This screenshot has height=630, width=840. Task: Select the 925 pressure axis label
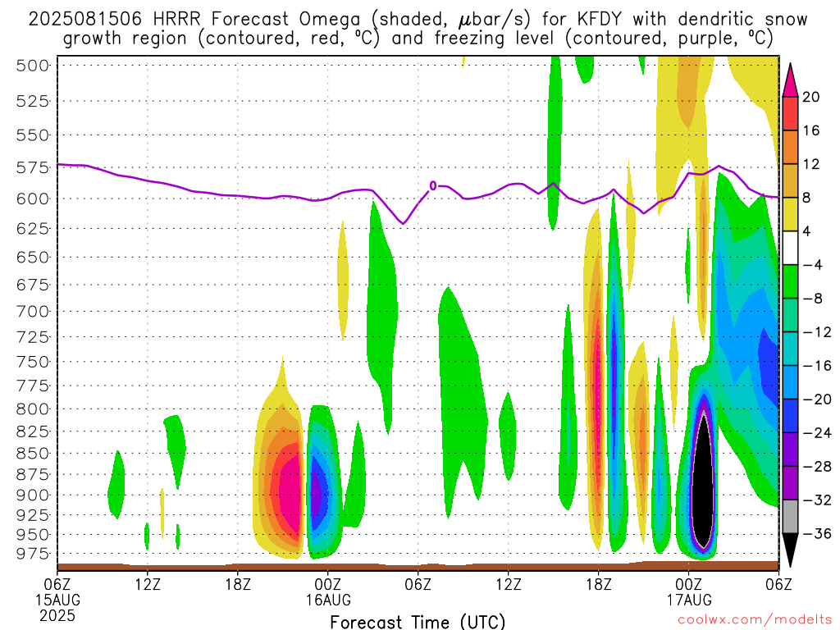[33, 515]
